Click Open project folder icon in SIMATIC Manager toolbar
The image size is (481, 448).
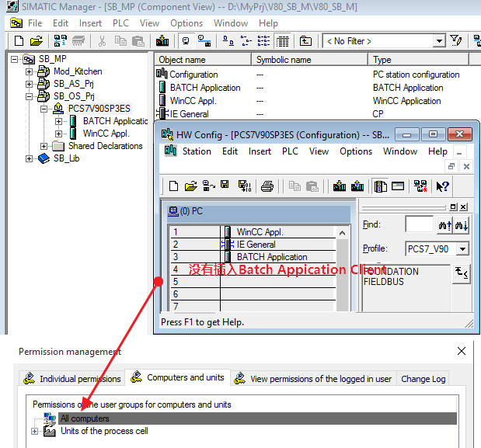coord(37,40)
